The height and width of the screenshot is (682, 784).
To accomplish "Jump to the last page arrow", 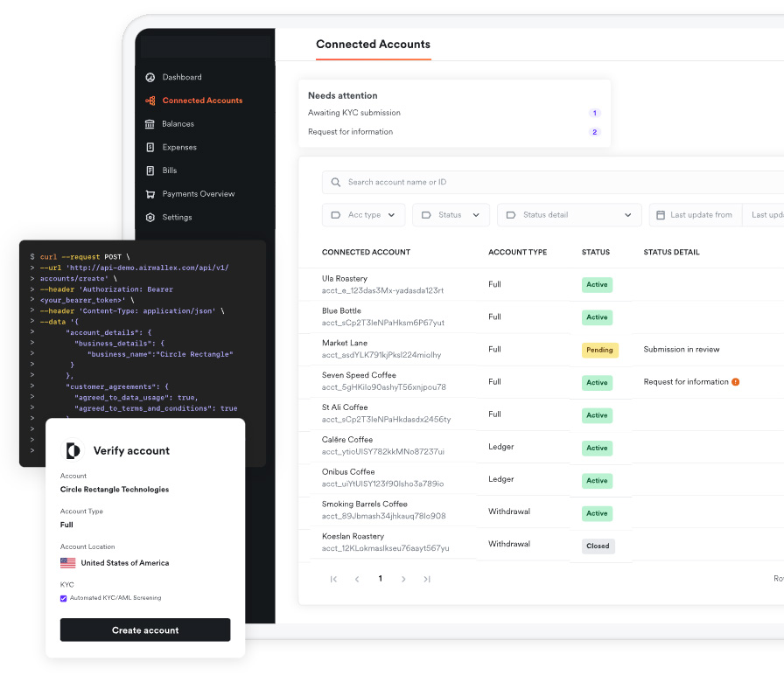I will (427, 579).
